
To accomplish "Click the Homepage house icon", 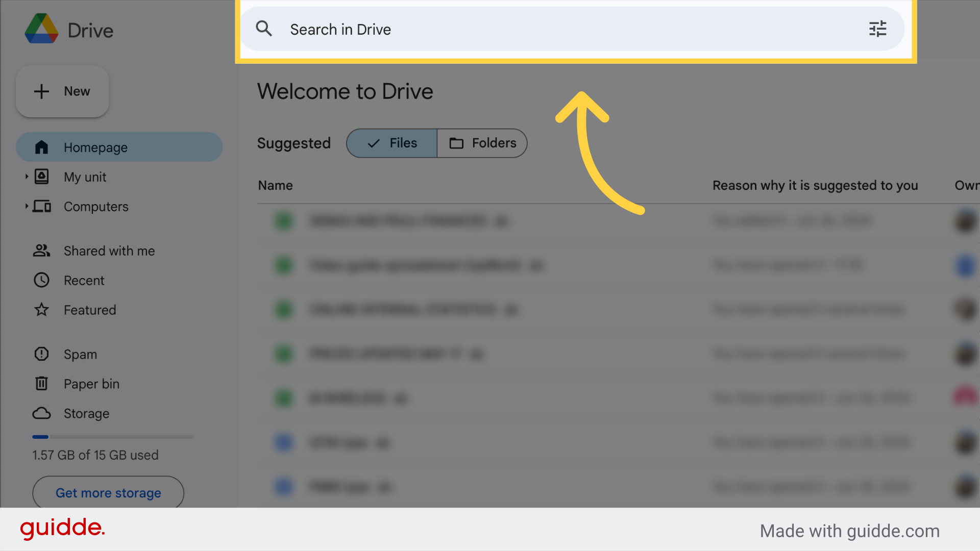I will point(40,147).
